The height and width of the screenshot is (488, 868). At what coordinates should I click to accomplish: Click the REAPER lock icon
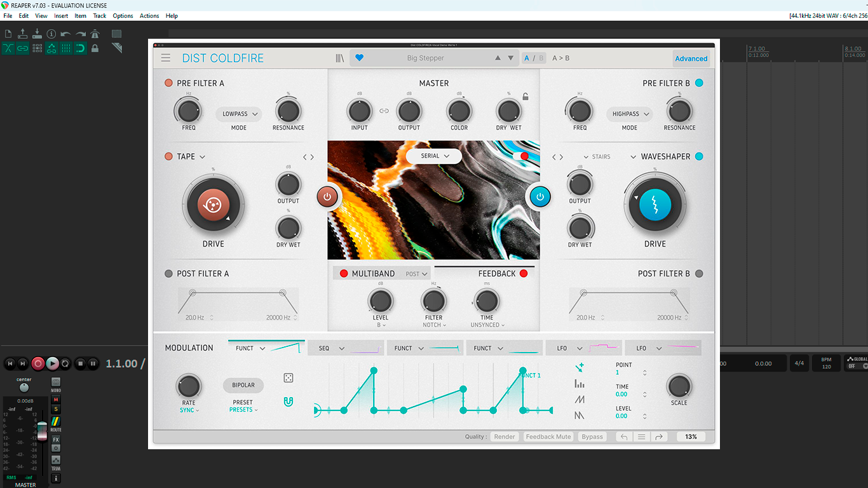pos(95,48)
